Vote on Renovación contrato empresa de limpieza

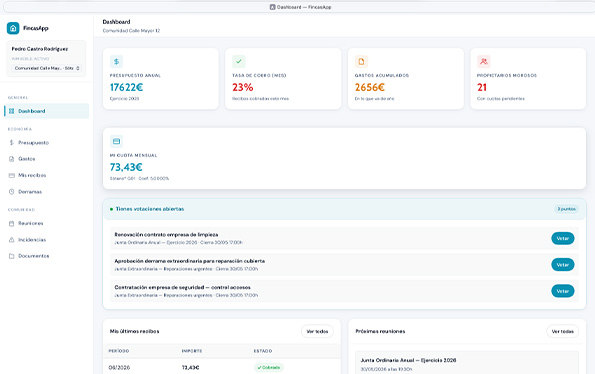click(x=563, y=238)
